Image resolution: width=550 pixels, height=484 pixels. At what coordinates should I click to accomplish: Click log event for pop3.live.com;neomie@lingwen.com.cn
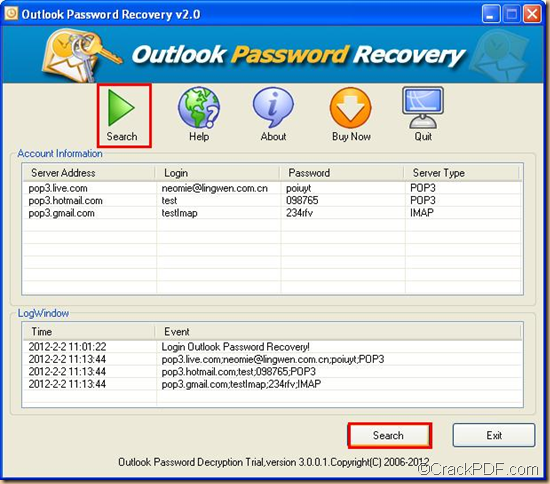pyautogui.click(x=273, y=359)
